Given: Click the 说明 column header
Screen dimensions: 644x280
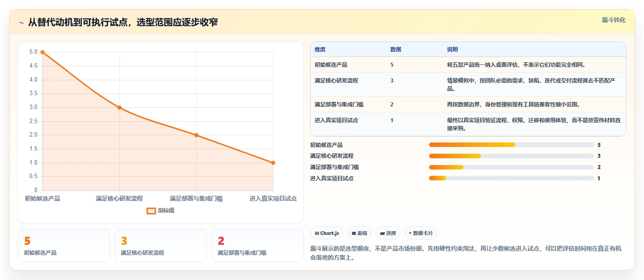Looking at the screenshot, I should click(x=453, y=49).
